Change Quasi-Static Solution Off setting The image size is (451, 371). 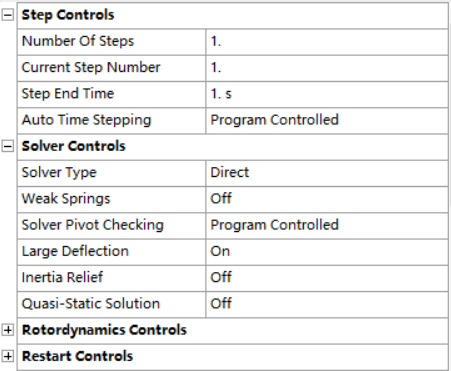(x=327, y=304)
